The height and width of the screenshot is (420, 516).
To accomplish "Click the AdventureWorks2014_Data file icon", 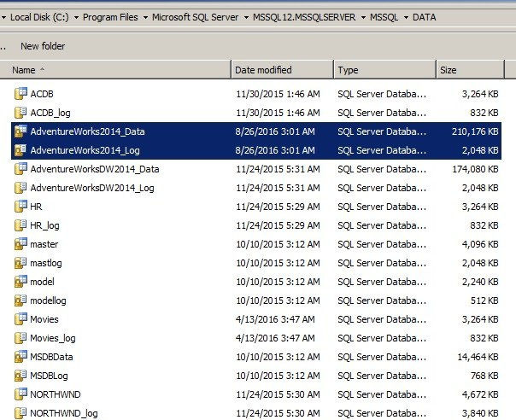I will [x=21, y=131].
